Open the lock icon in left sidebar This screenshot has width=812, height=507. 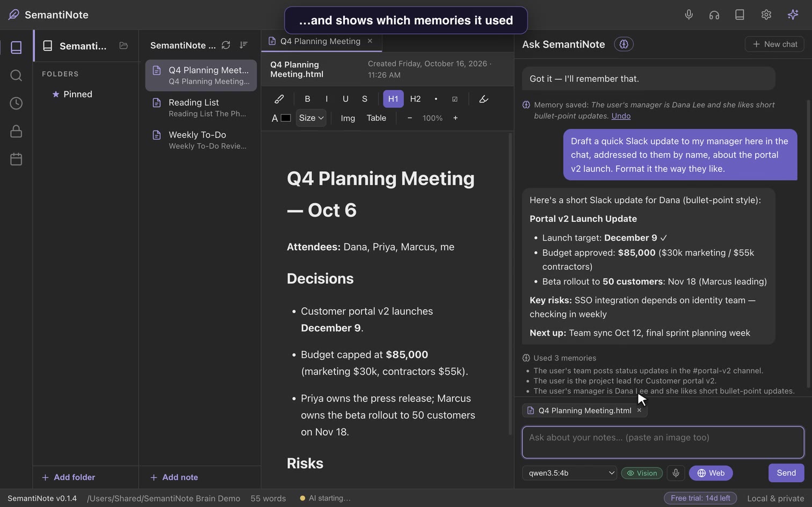16,131
